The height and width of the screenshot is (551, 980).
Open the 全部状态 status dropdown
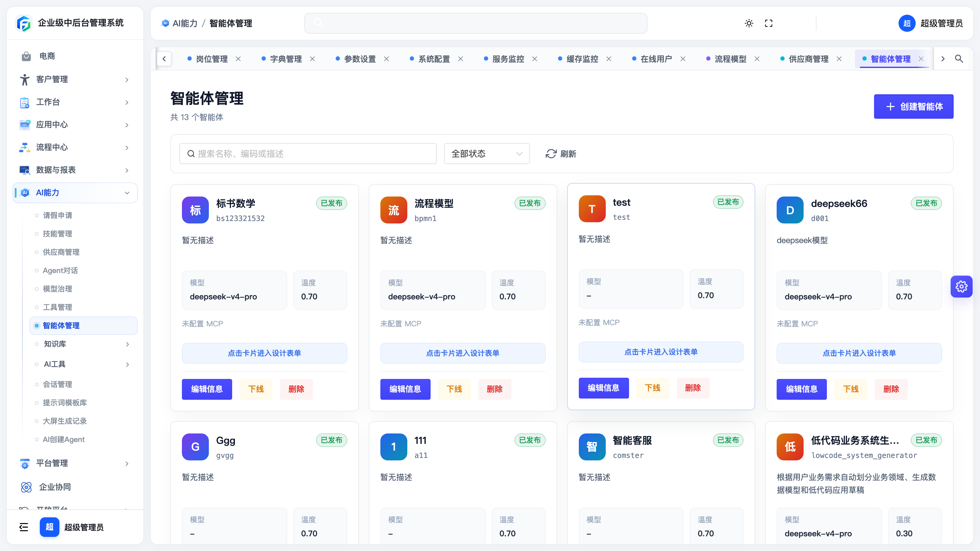point(487,154)
